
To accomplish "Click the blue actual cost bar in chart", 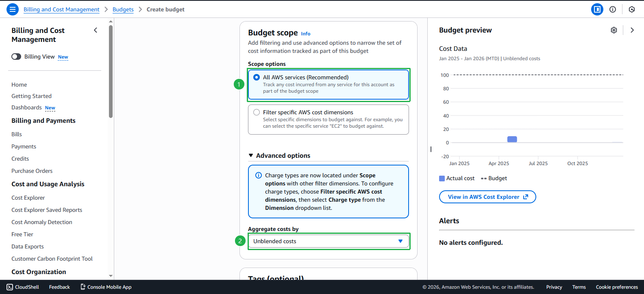I will click(x=512, y=139).
